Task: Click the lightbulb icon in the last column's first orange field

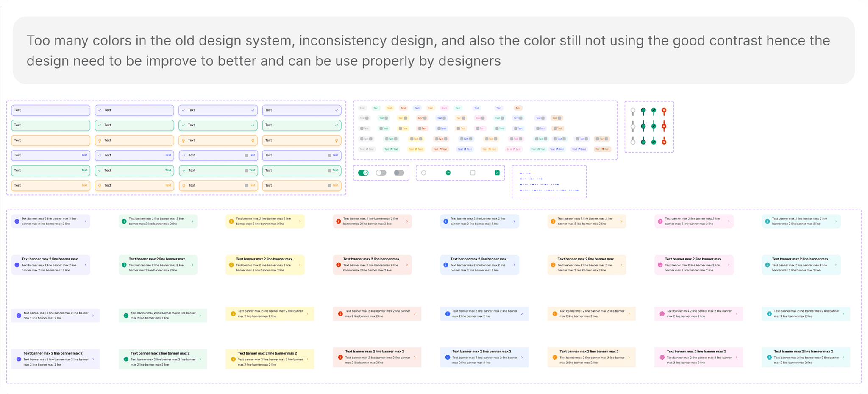Action: (x=337, y=140)
